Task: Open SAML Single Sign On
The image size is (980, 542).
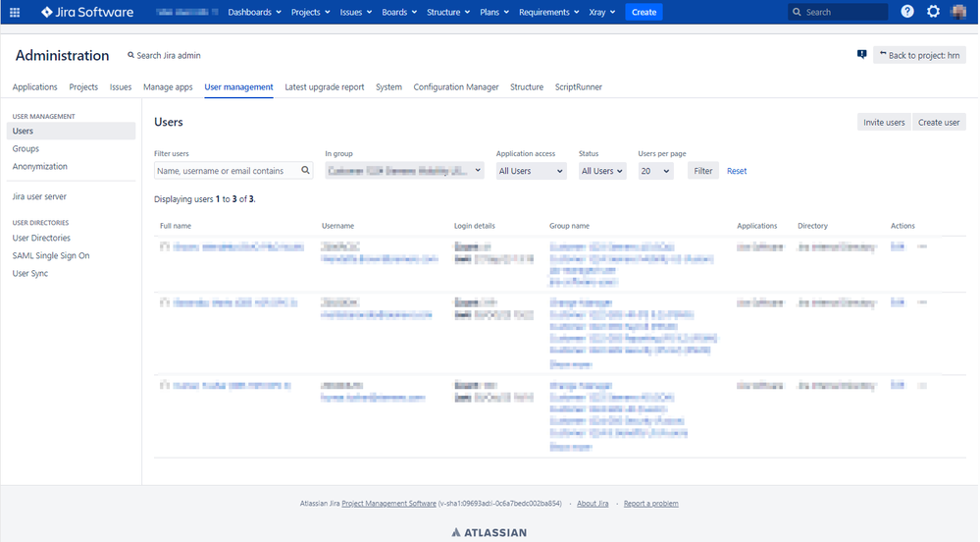Action: pos(51,255)
